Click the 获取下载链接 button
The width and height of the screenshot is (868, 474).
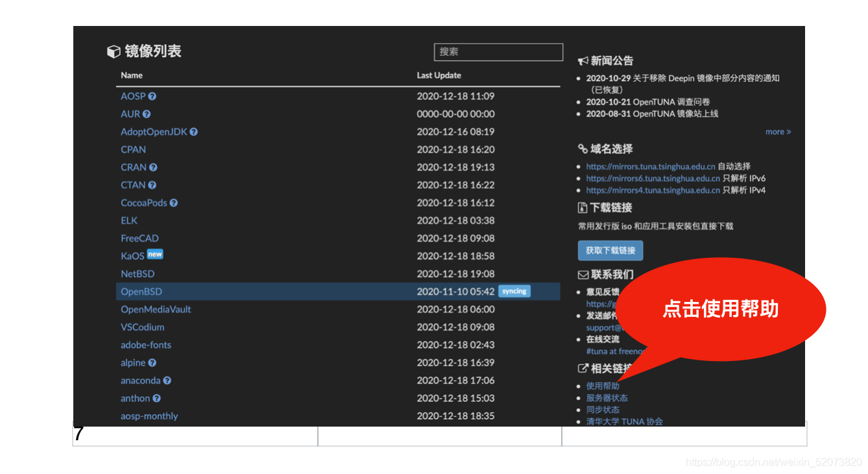(610, 250)
